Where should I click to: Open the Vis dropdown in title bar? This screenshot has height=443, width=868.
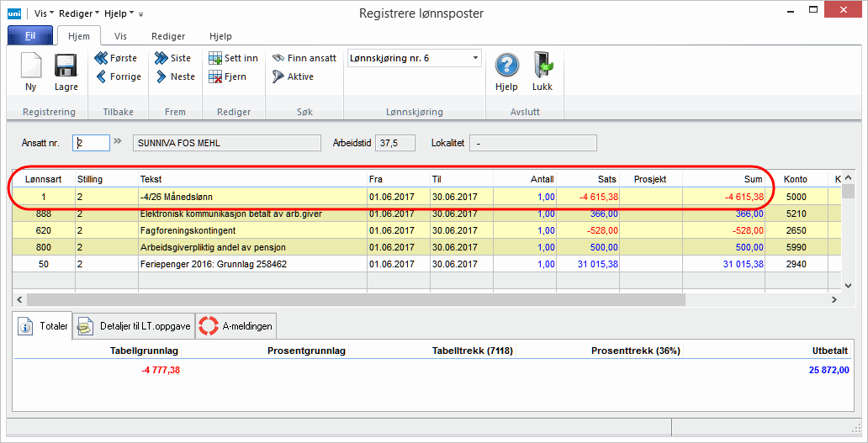45,13
